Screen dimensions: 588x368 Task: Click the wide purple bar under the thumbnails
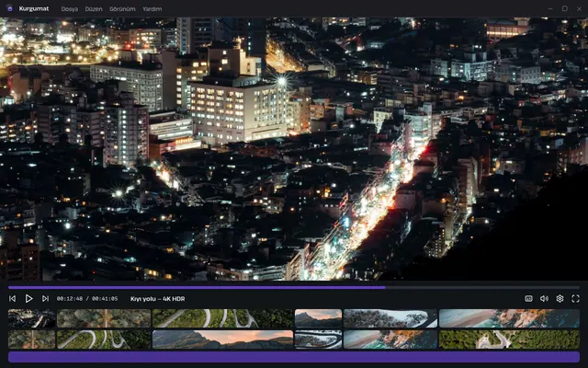tap(294, 357)
